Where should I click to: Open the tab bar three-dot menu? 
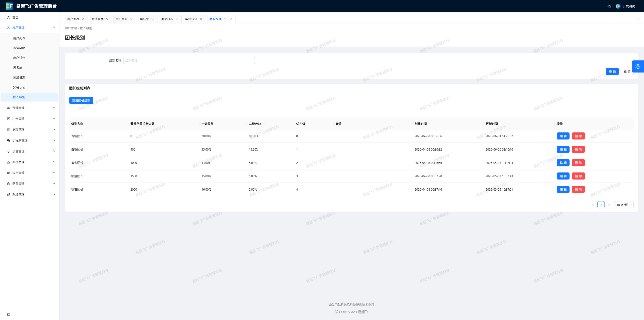638,19
